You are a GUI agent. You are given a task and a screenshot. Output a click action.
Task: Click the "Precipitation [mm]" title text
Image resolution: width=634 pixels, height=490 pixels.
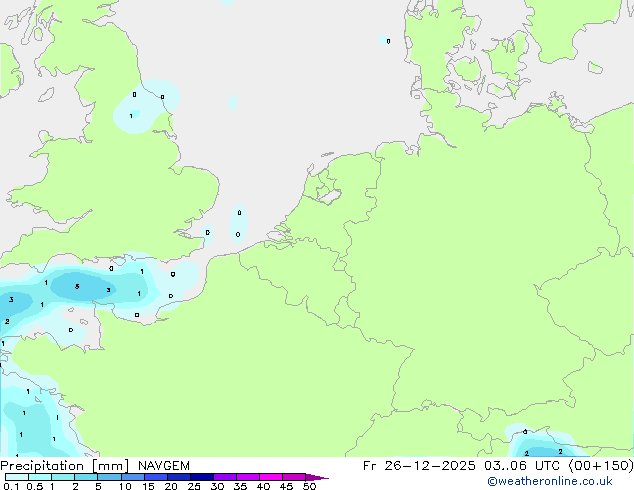click(x=64, y=466)
